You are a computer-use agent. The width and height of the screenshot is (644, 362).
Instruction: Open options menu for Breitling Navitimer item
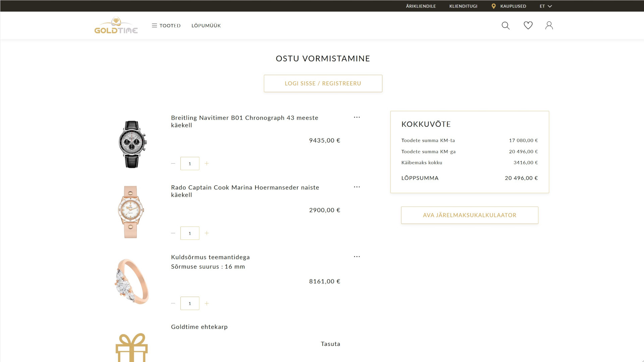pyautogui.click(x=357, y=117)
